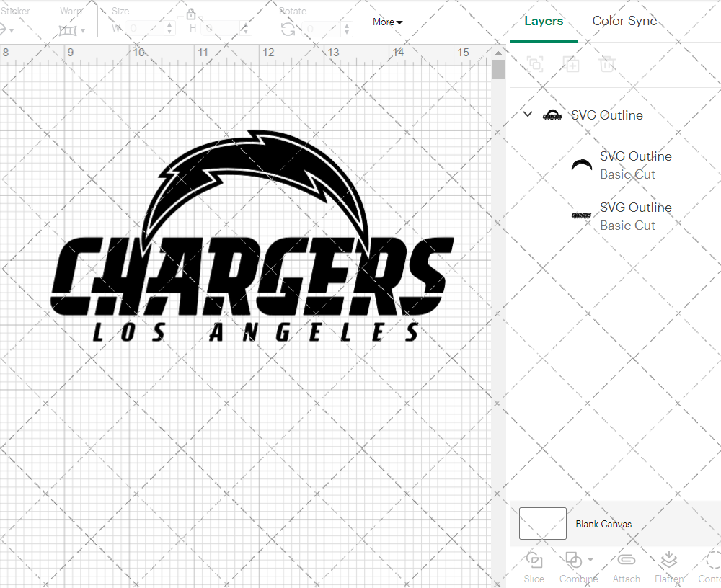Click the Blank Canvas color swatch
Screen dimensions: 721x588
[542, 524]
